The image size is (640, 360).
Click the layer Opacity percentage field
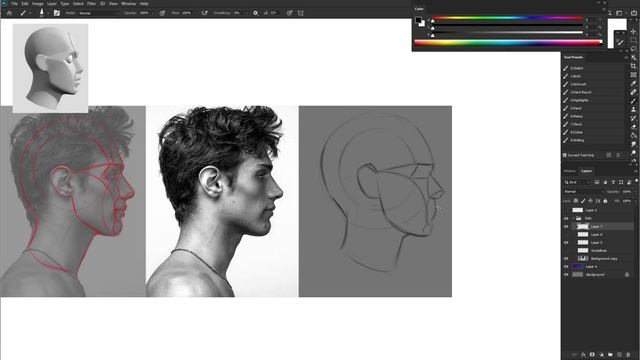[x=627, y=191]
